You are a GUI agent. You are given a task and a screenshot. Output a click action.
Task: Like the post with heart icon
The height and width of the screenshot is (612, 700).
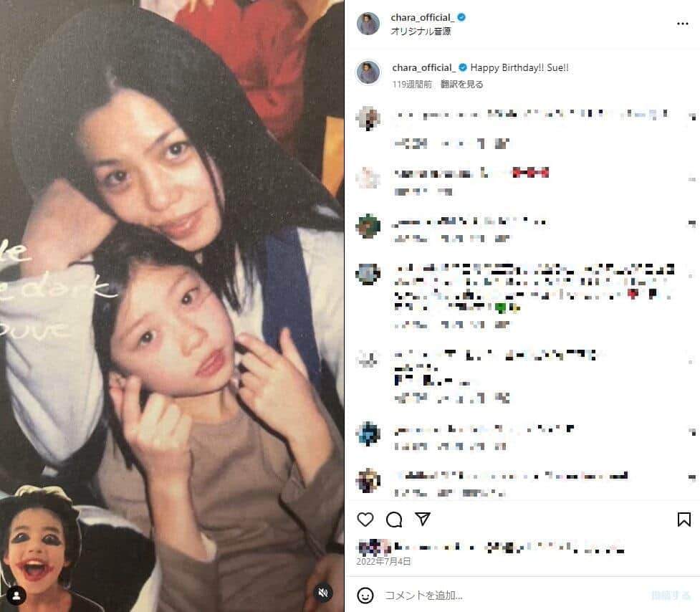pos(365,519)
